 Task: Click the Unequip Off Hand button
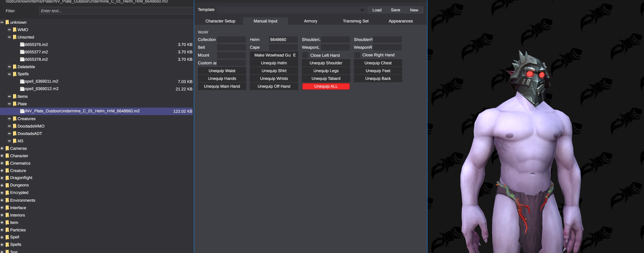pos(274,86)
